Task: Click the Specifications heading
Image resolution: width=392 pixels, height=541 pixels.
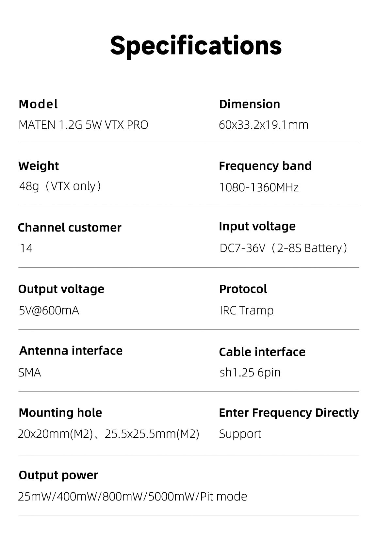Action: tap(196, 45)
